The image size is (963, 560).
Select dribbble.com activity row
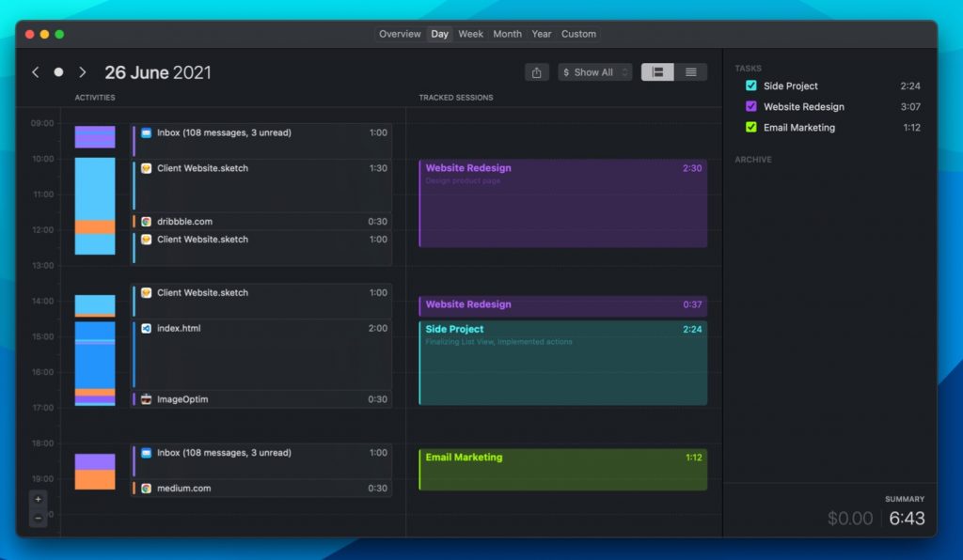(262, 222)
